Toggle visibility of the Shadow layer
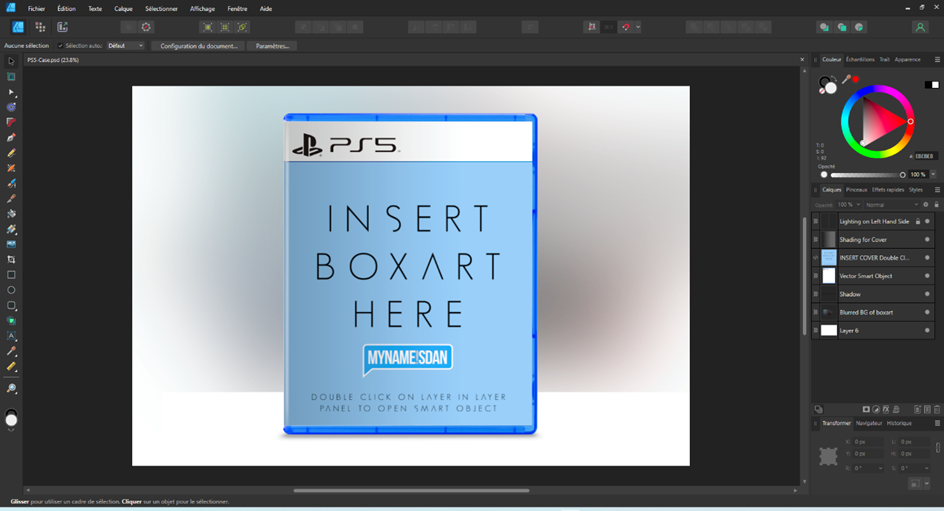Screen dimensions: 944x511 927,294
